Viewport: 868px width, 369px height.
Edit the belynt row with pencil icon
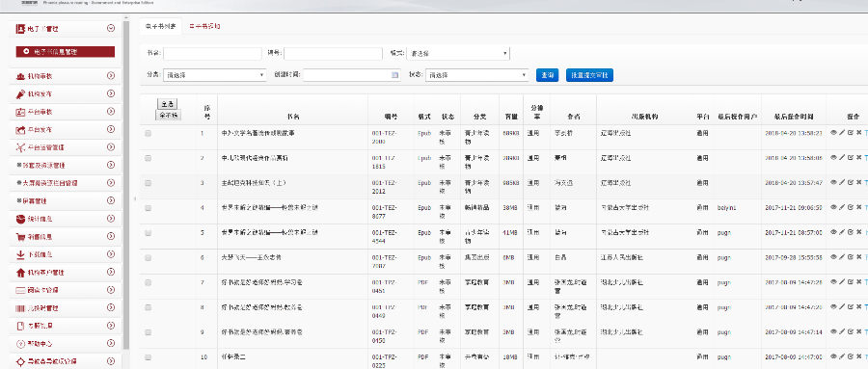tap(842, 207)
